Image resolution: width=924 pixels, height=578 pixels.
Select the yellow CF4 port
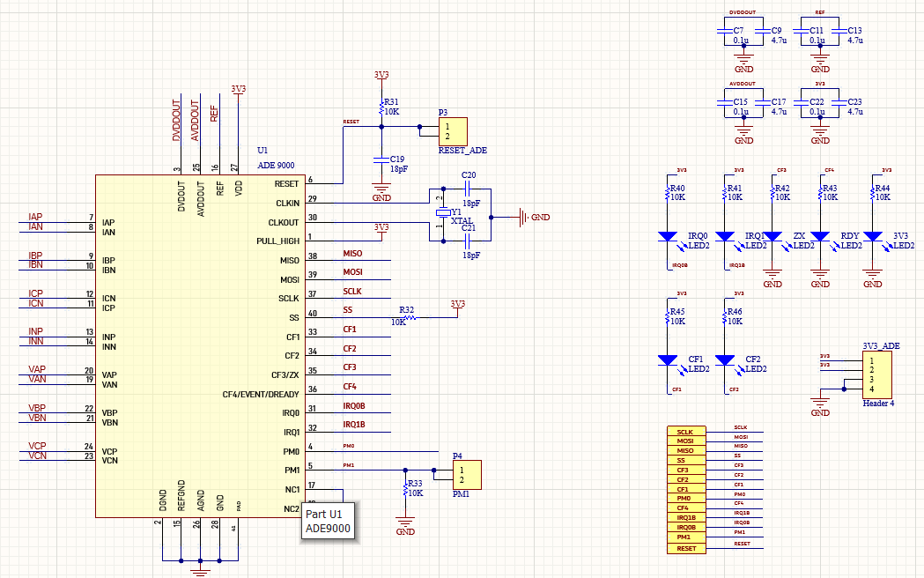point(686,508)
